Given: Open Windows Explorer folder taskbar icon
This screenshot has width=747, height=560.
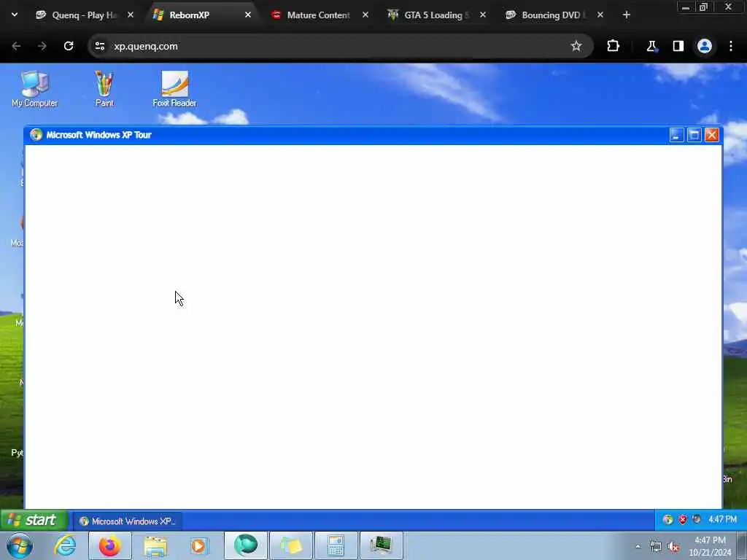Looking at the screenshot, I should [156, 545].
